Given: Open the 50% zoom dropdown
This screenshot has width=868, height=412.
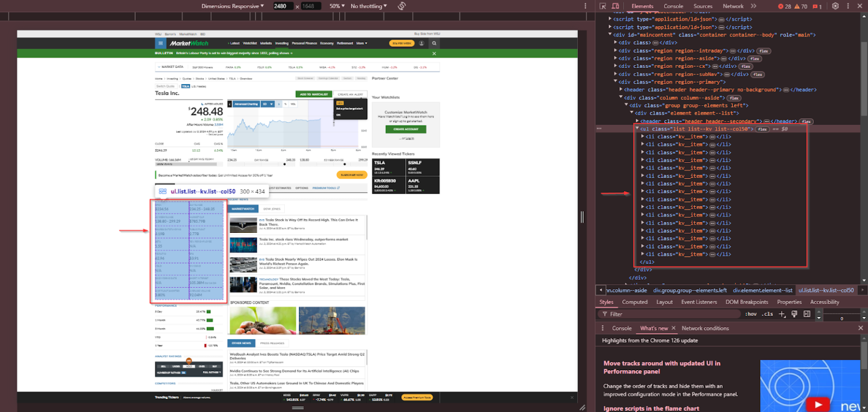Looking at the screenshot, I should [336, 6].
